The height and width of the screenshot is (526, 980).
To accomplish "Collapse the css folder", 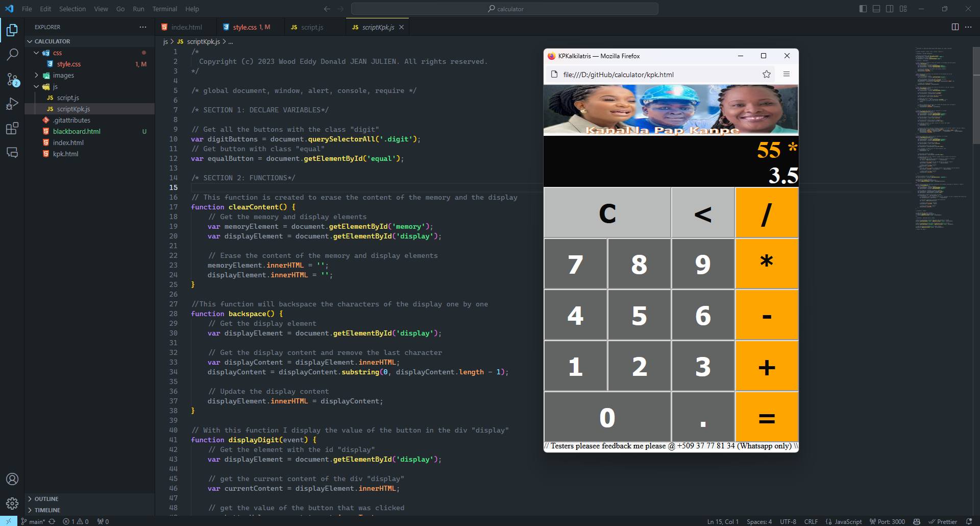I will (x=57, y=53).
